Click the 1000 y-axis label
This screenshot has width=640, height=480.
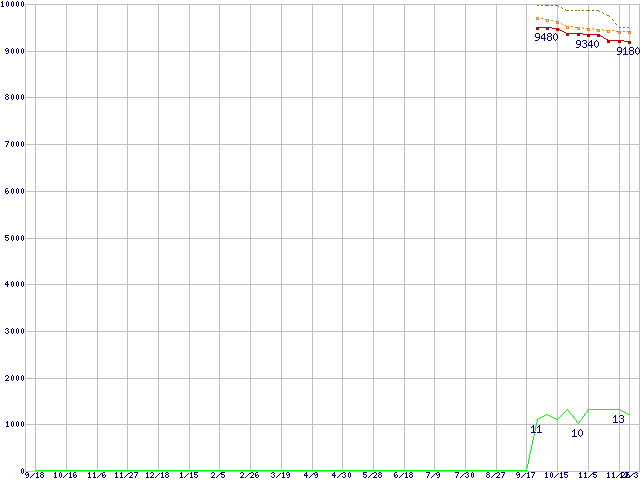click(x=12, y=424)
